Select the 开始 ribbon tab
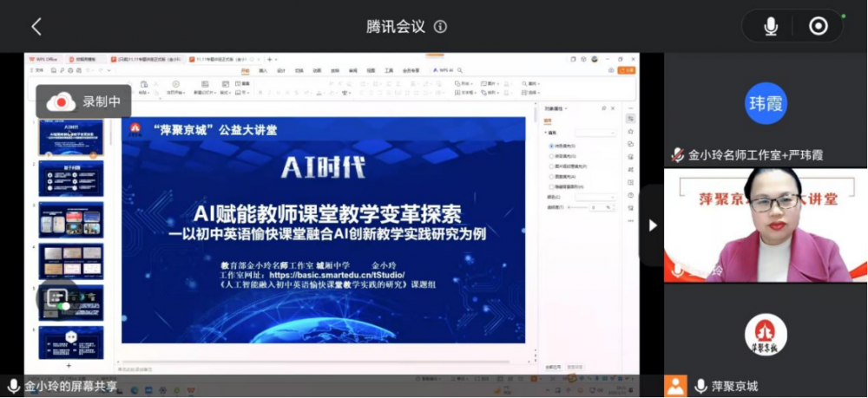This screenshot has width=868, height=398. (x=246, y=71)
